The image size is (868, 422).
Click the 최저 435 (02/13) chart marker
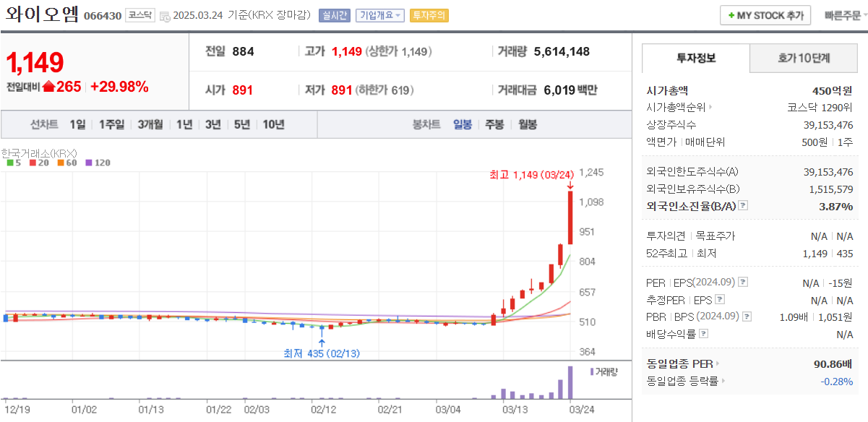tap(322, 353)
